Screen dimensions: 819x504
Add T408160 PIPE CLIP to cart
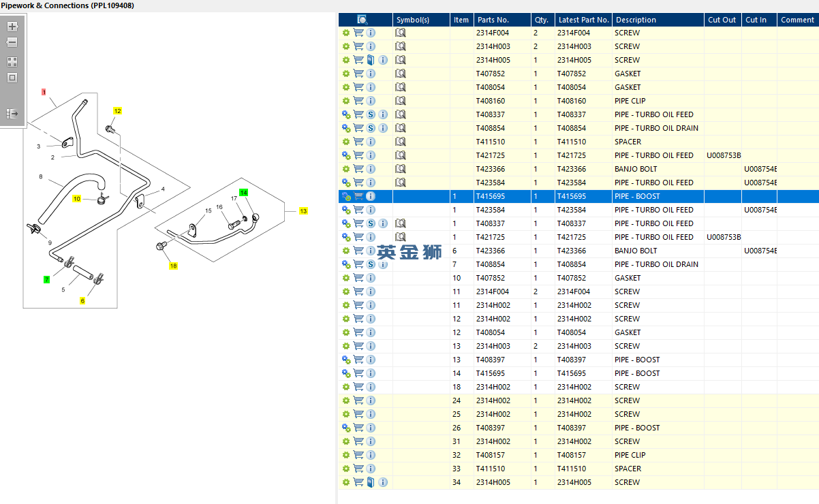point(358,101)
